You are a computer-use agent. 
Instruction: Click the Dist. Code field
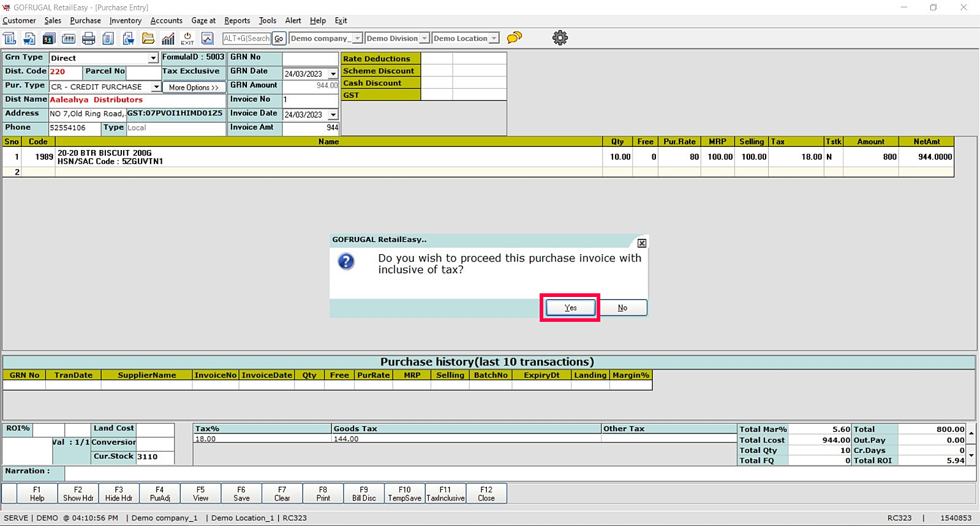tap(65, 72)
